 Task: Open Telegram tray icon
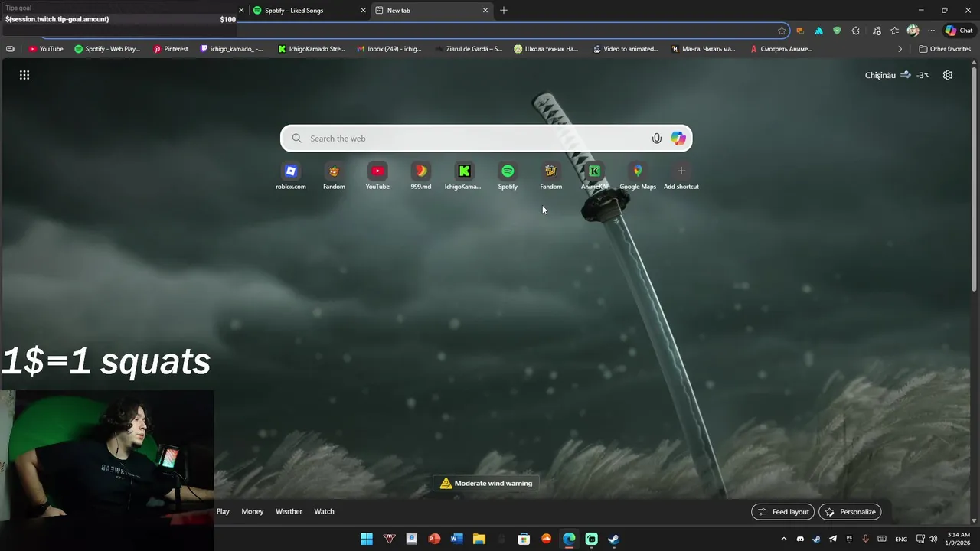833,539
